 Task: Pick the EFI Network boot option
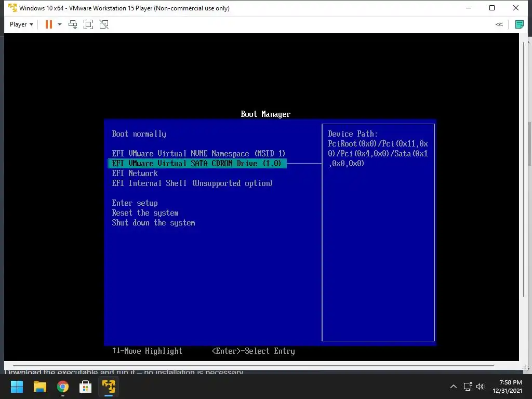point(135,174)
